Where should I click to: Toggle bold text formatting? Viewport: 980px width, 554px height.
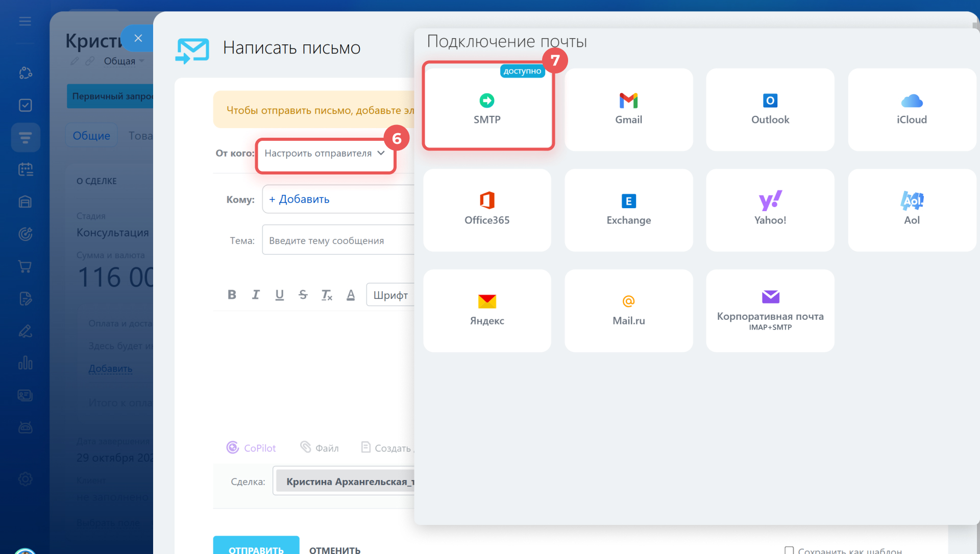232,294
